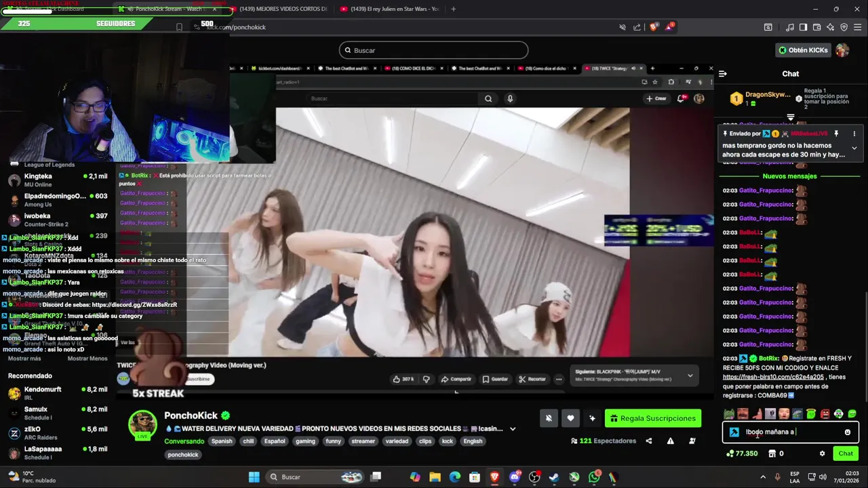Click the Kick search box
This screenshot has height=488, width=868.
(433, 50)
